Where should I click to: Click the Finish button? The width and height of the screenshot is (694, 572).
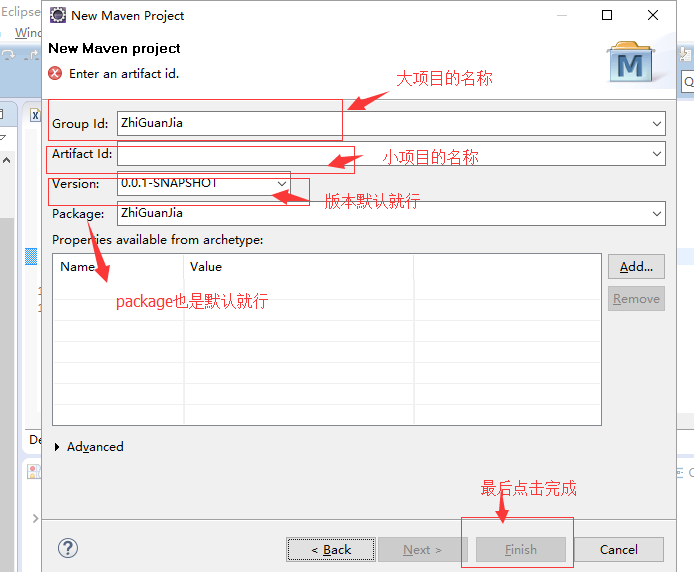(x=521, y=549)
